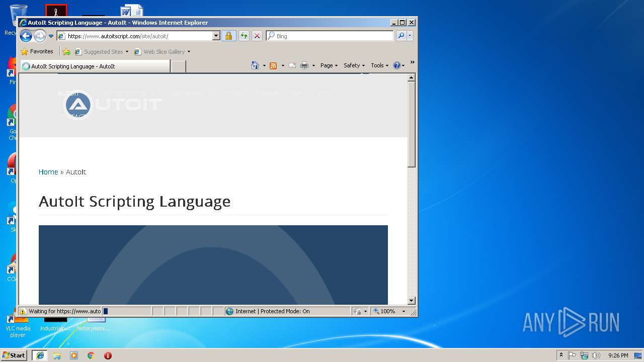Open the Page menu
The width and height of the screenshot is (644, 362).
[329, 65]
